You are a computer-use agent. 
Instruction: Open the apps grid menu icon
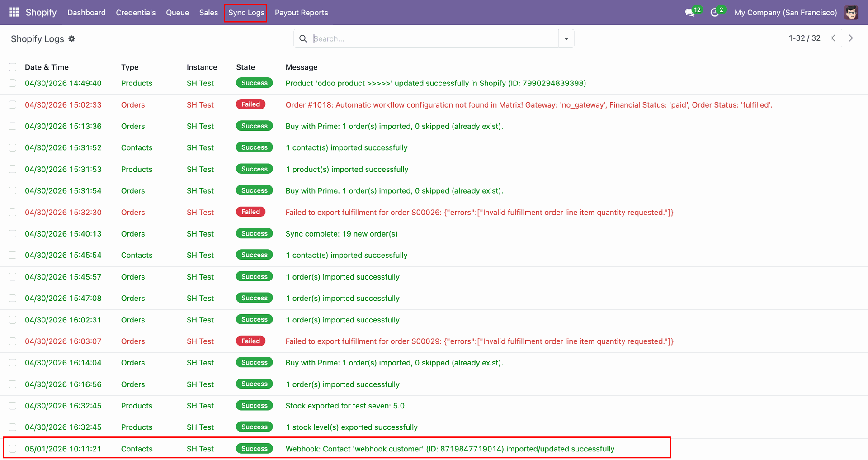click(14, 12)
